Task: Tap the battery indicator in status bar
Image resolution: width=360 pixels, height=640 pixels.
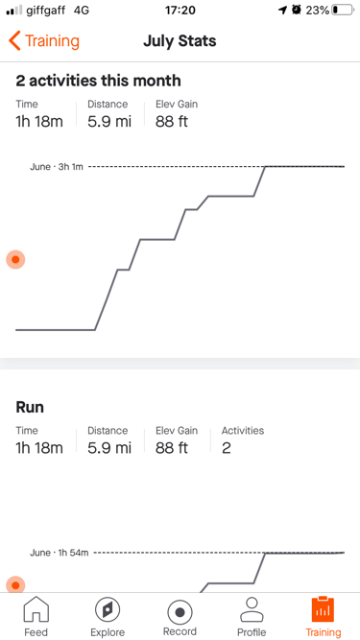Action: click(342, 10)
